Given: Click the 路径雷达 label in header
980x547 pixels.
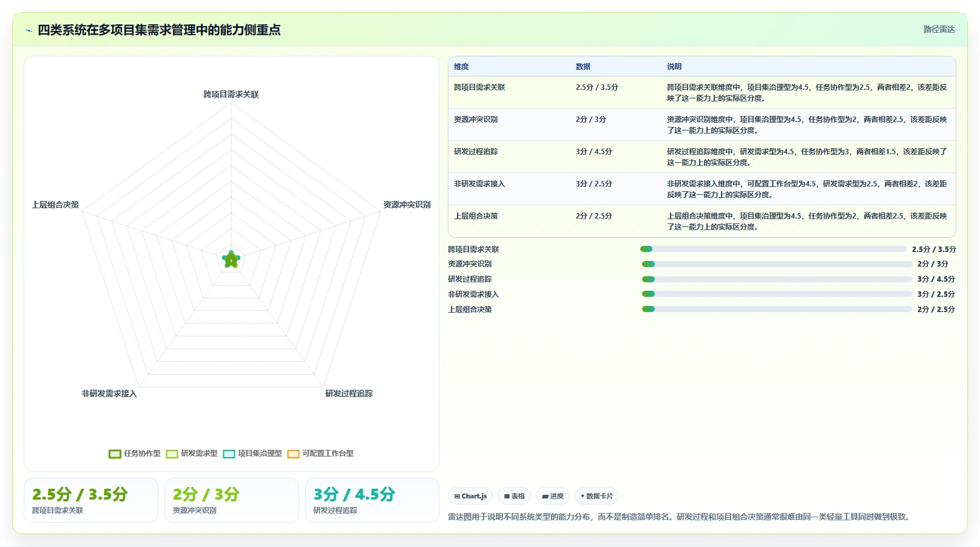Looking at the screenshot, I should coord(939,29).
